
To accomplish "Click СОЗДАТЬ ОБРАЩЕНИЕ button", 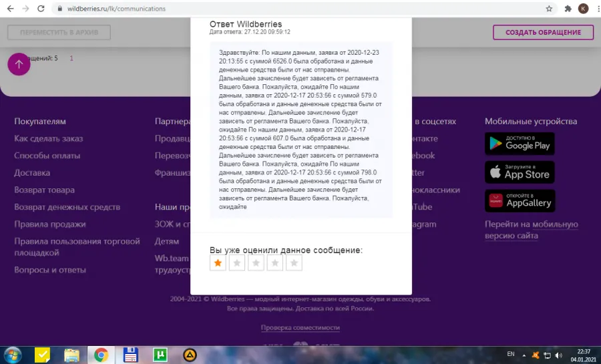I will 543,32.
